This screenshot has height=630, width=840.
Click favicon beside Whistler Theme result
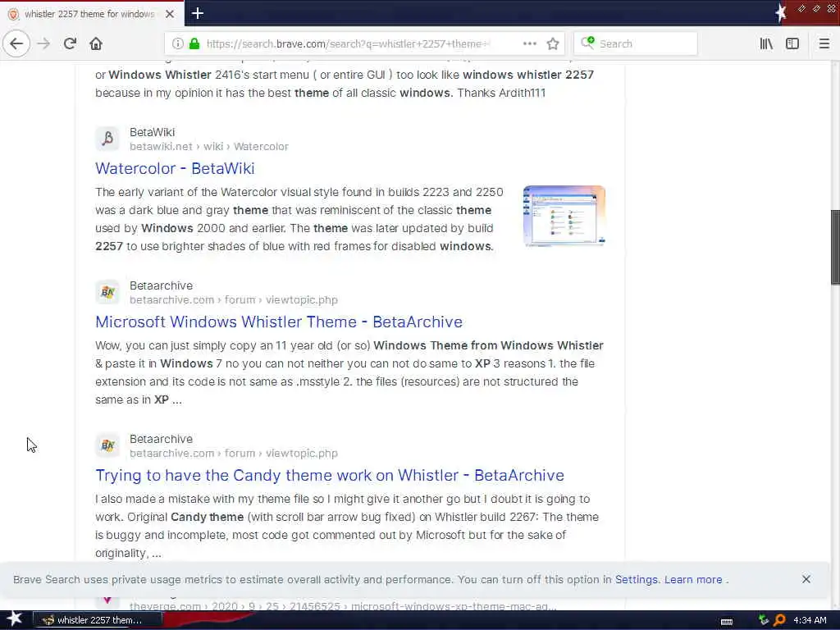point(107,292)
